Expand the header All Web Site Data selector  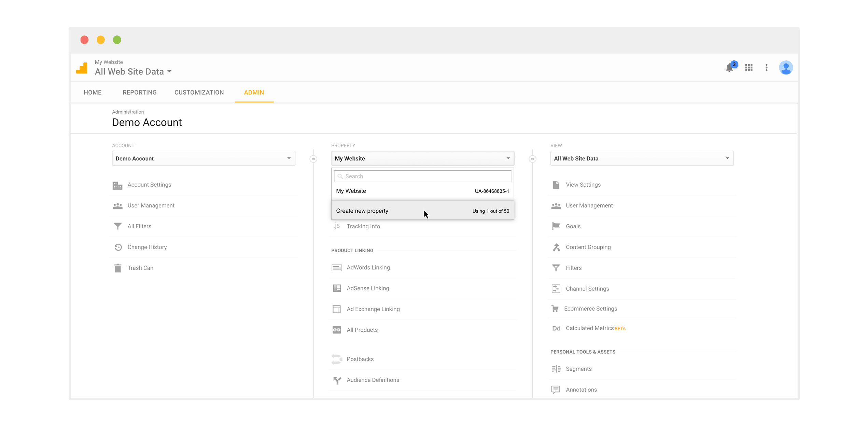[133, 72]
